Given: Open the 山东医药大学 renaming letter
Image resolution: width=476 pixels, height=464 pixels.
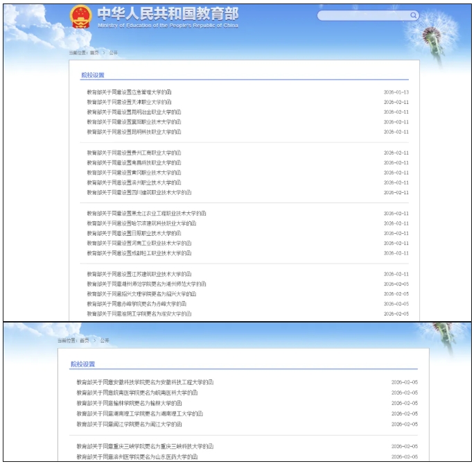Looking at the screenshot, I should click(x=137, y=456).
